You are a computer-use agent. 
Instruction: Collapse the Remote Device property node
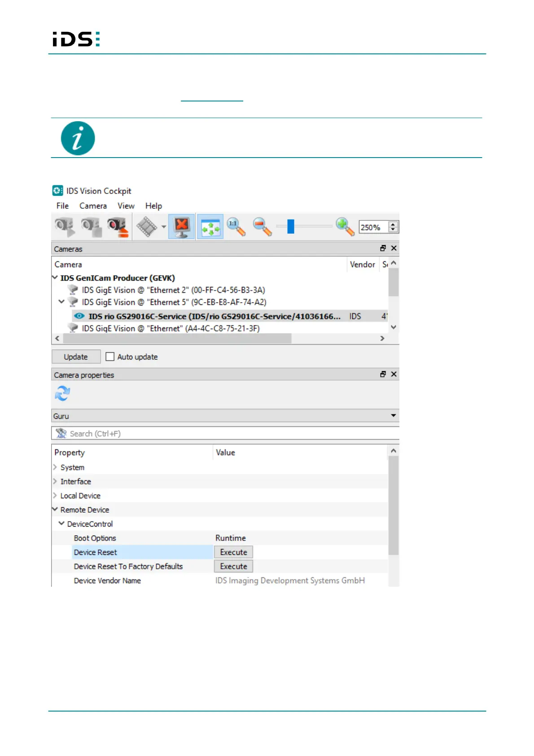coord(55,510)
